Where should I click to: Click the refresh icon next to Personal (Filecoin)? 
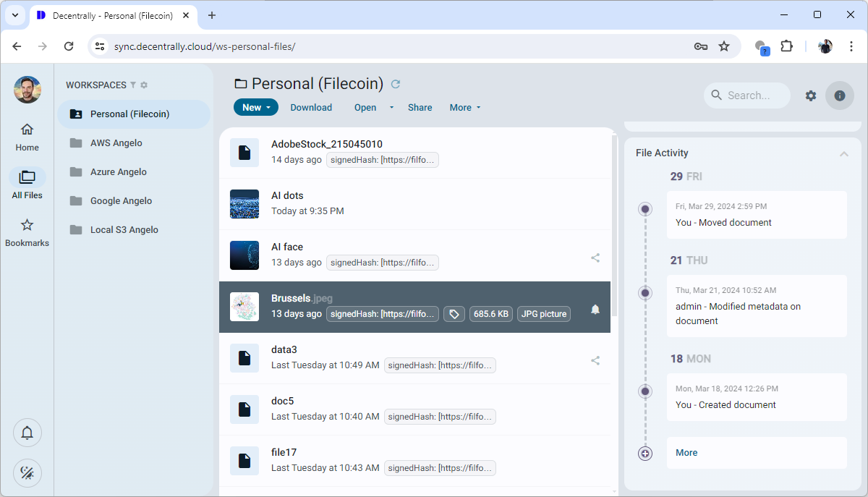click(396, 84)
